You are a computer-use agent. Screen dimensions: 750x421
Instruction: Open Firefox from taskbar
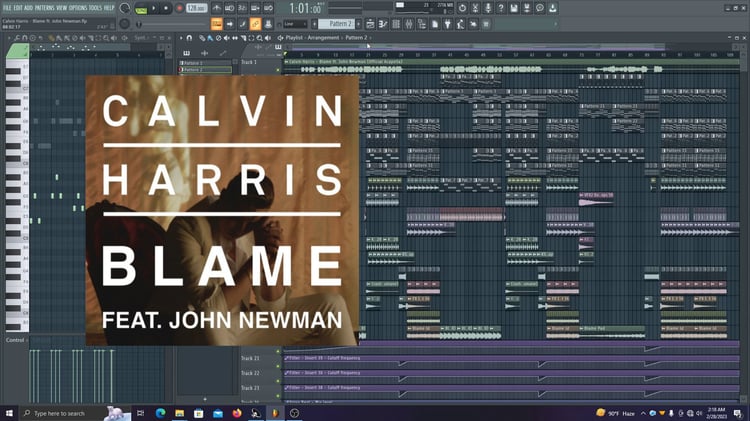point(237,413)
